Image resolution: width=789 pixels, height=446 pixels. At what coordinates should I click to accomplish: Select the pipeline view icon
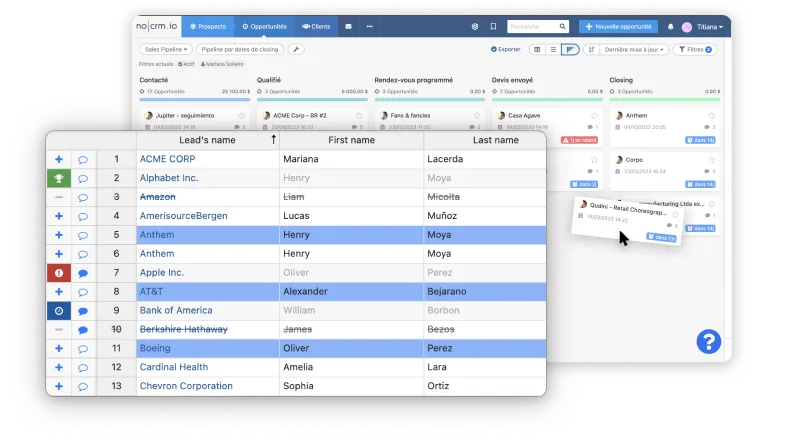pos(570,49)
